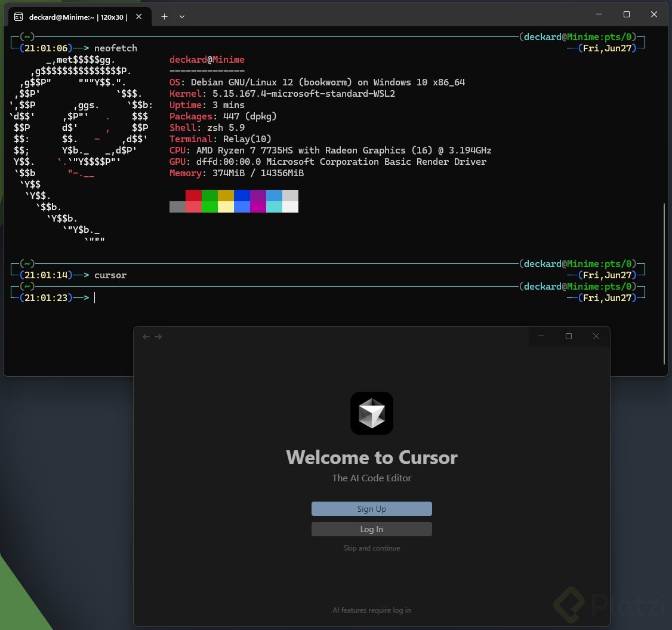Open the terminal profiles dropdown chevron

[x=182, y=17]
